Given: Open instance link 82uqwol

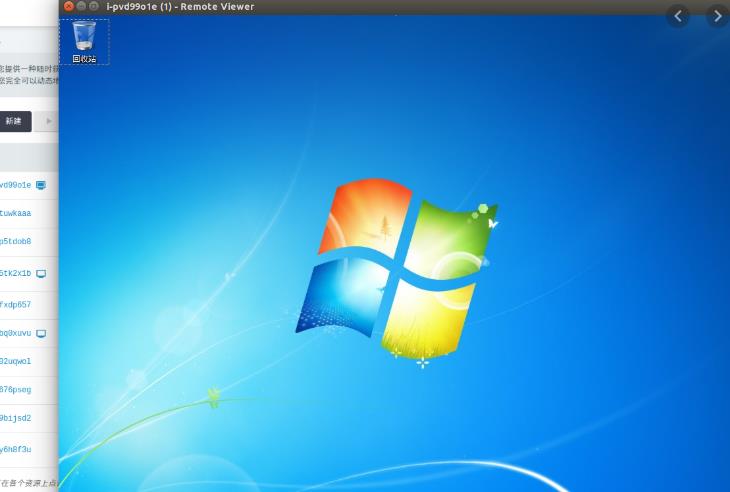Looking at the screenshot, I should pyautogui.click(x=15, y=361).
